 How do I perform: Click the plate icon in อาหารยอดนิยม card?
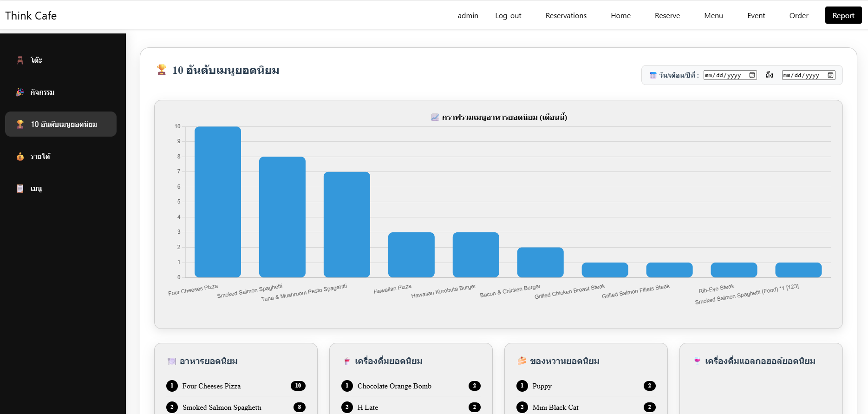click(172, 361)
